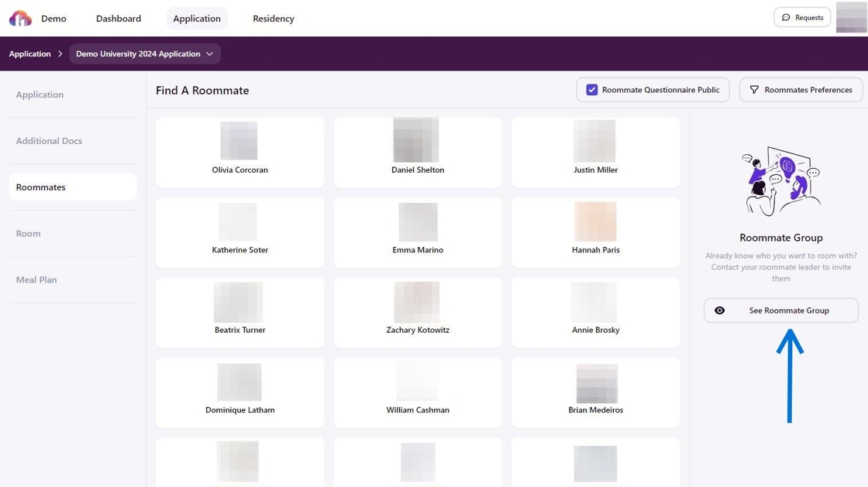Click the eye icon beside See Roommate Group

click(x=720, y=310)
